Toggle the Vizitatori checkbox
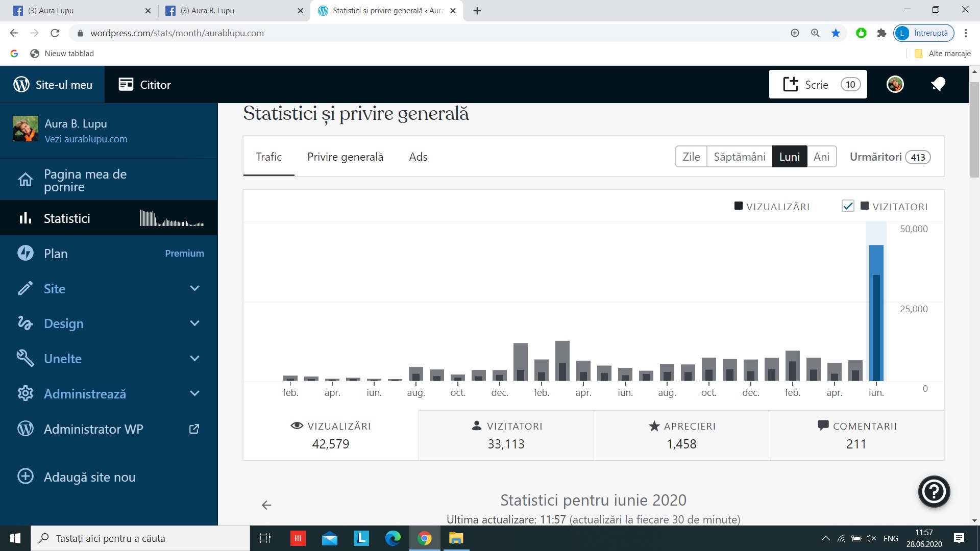The height and width of the screenshot is (551, 980). pos(847,206)
